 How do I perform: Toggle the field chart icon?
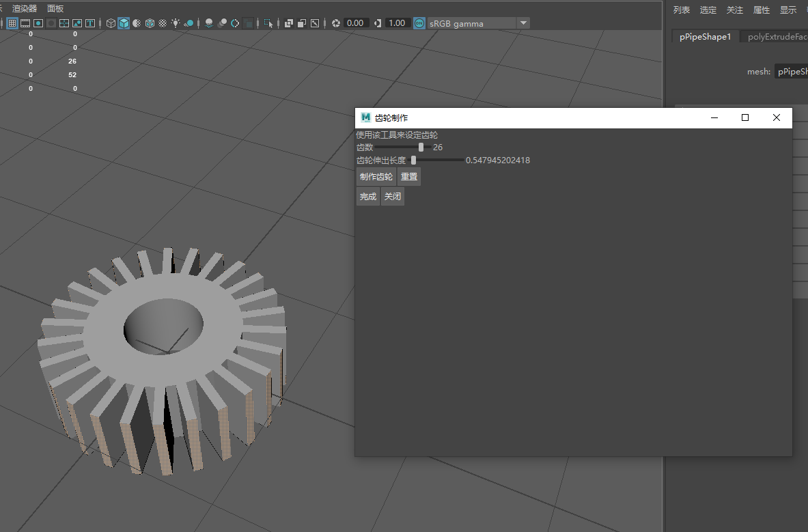[64, 23]
